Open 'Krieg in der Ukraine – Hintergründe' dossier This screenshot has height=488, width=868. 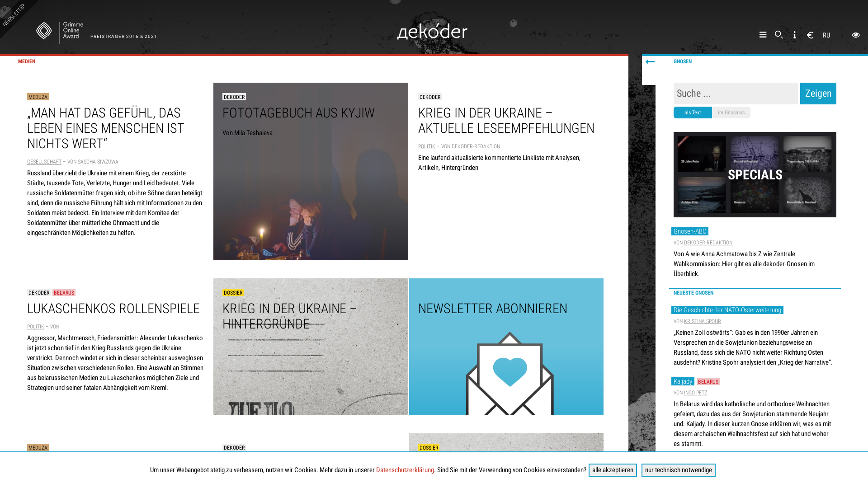311,347
